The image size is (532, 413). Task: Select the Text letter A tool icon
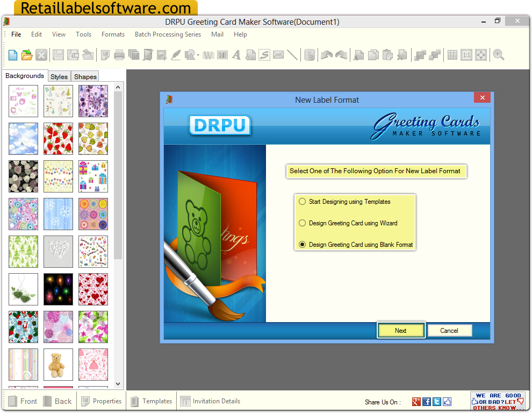tap(236, 55)
